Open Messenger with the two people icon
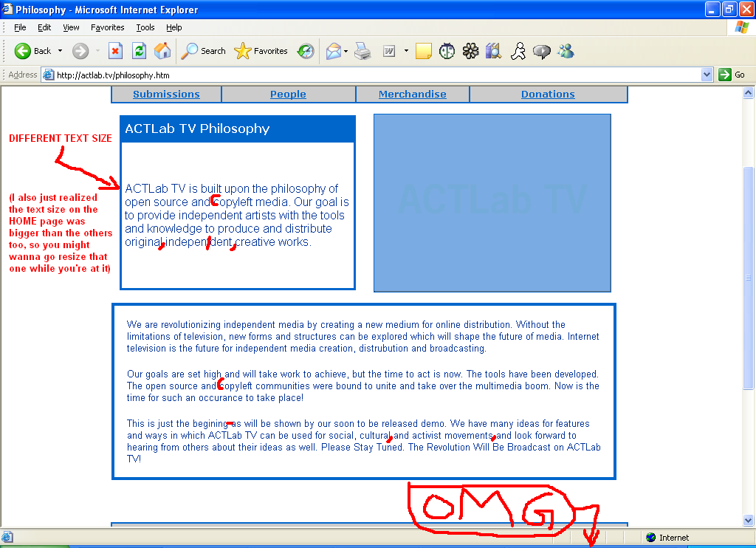The image size is (756, 548). click(566, 51)
